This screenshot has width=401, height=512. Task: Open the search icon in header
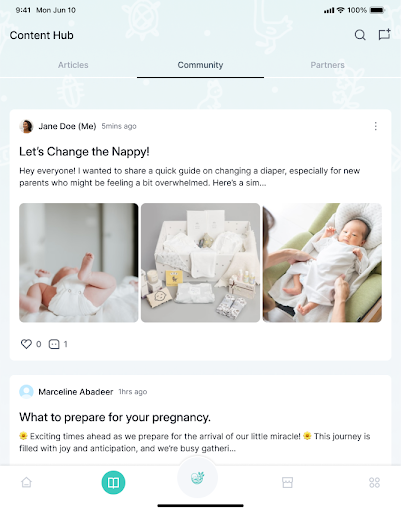[360, 35]
